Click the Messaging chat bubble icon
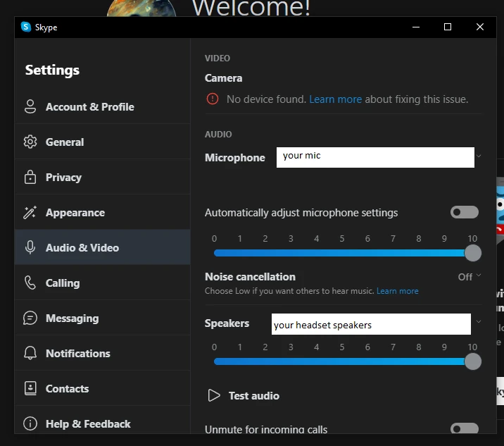 30,318
